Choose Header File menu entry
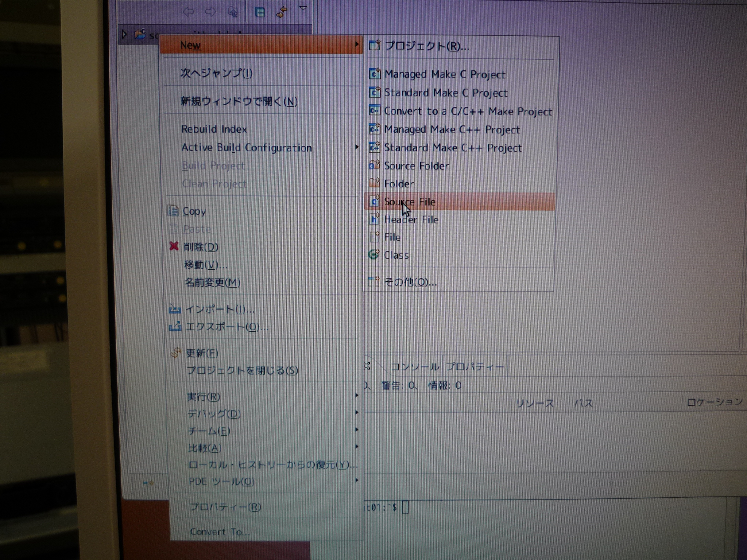The width and height of the screenshot is (747, 560). [x=411, y=219]
